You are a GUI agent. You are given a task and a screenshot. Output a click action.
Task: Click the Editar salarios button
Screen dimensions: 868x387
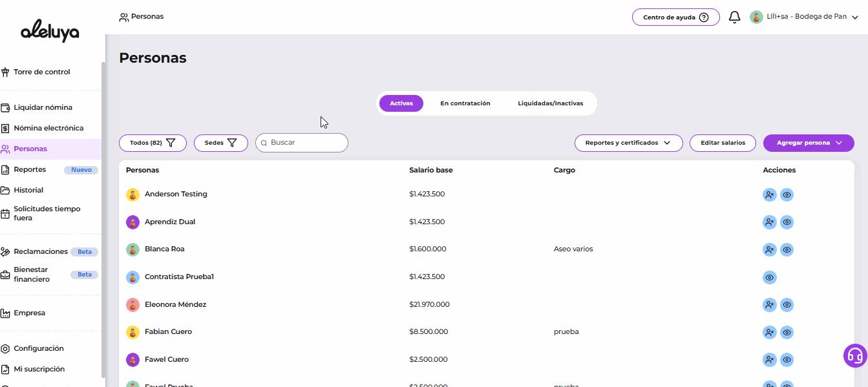(x=723, y=143)
